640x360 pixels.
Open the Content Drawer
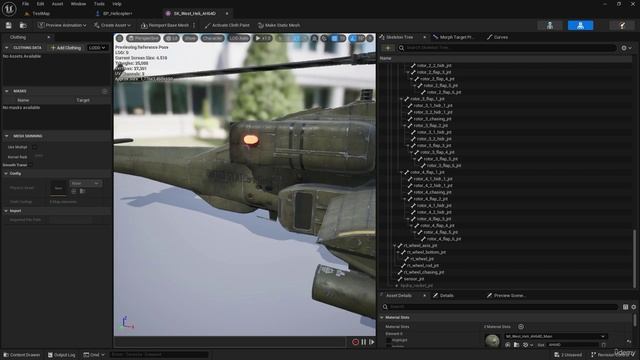click(21, 355)
